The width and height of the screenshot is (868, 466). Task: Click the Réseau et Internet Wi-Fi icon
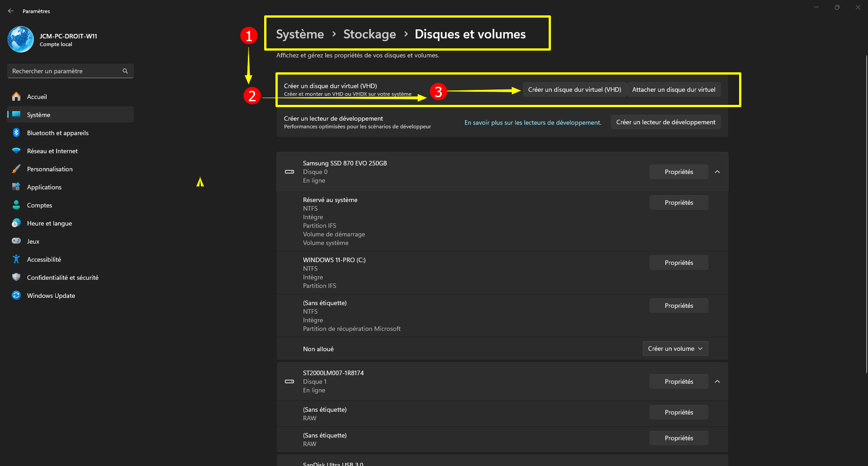[16, 151]
